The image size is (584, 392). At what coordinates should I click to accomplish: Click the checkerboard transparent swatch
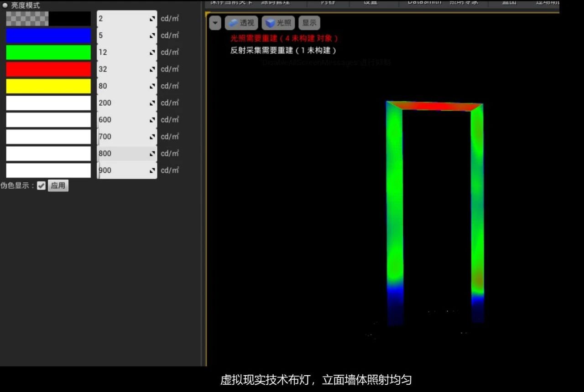(x=27, y=19)
